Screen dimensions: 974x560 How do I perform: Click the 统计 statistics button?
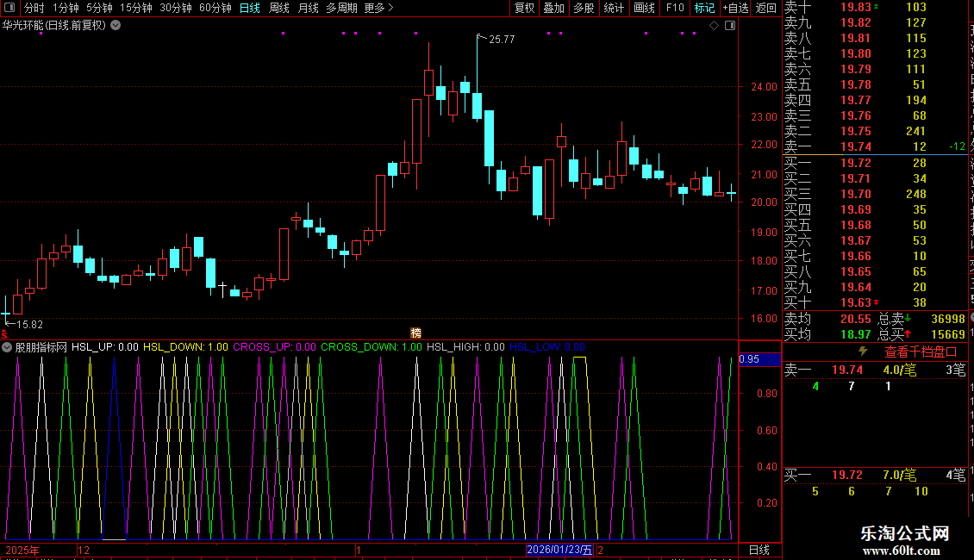click(x=614, y=8)
